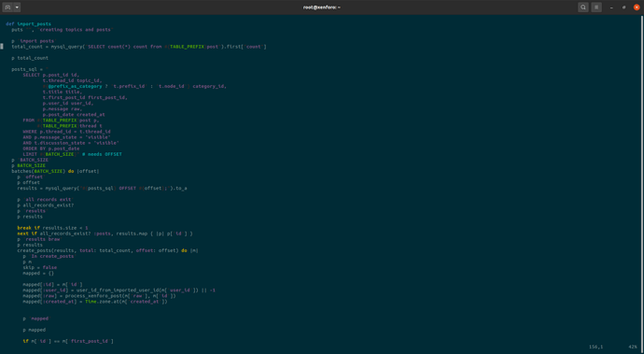Click 'results = mysql_query' line
Viewport: 644px width, 354px height.
click(102, 189)
